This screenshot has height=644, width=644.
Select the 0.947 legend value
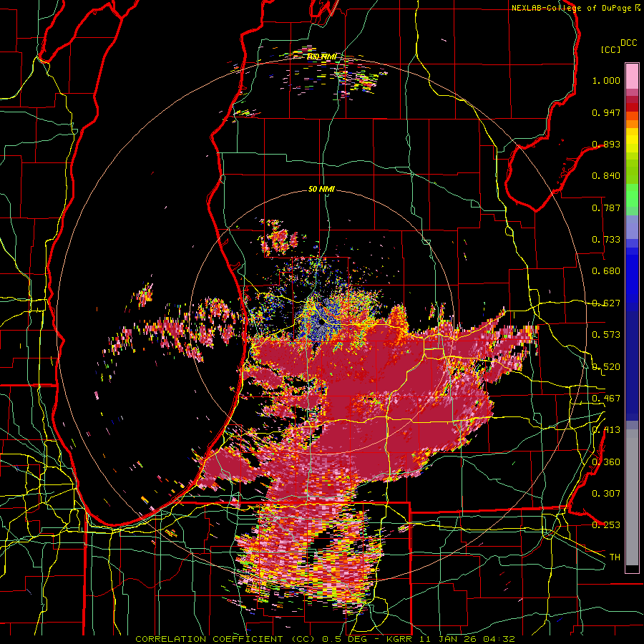[x=606, y=112]
